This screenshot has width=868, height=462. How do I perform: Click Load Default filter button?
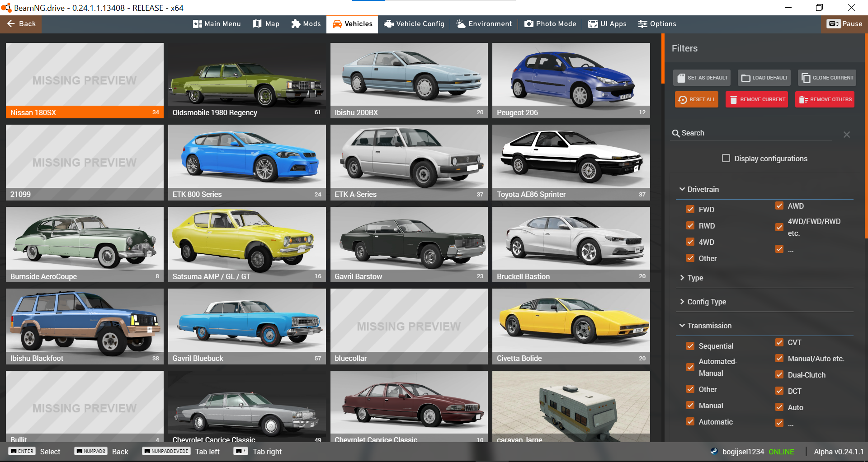(x=764, y=78)
